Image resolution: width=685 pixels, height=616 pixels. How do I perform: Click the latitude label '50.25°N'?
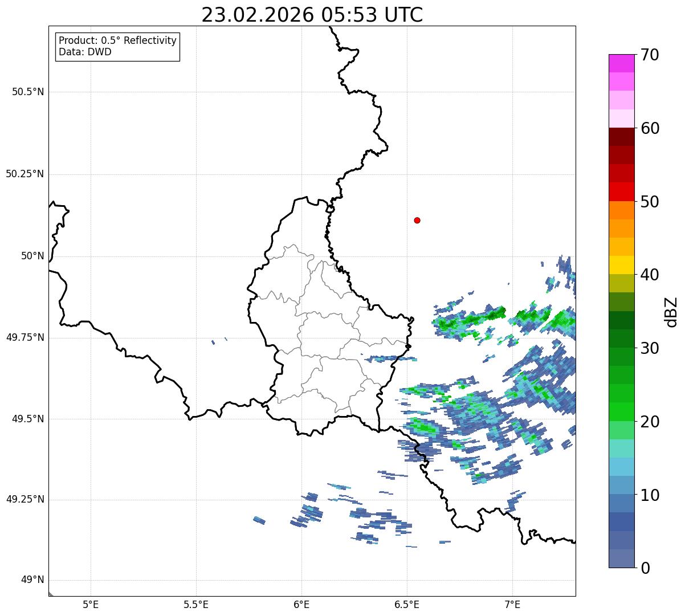(x=25, y=174)
